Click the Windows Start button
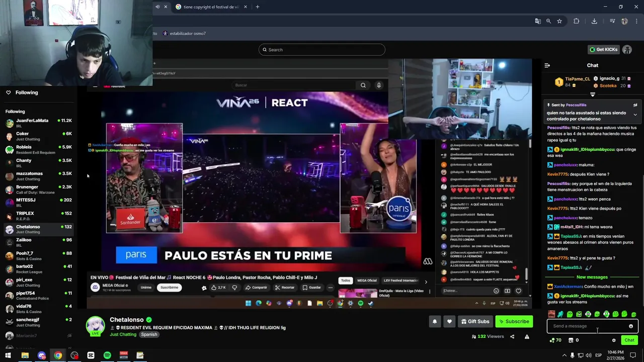 (8, 355)
